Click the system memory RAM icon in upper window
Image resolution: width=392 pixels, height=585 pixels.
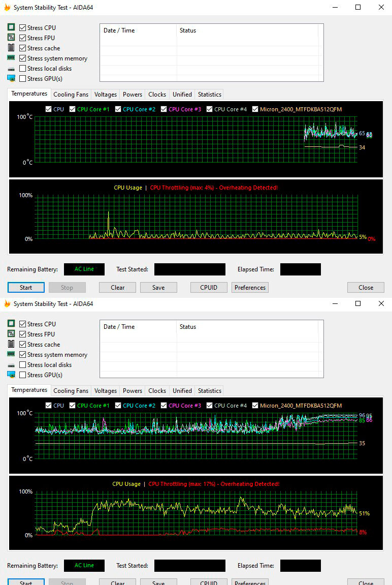[x=11, y=58]
